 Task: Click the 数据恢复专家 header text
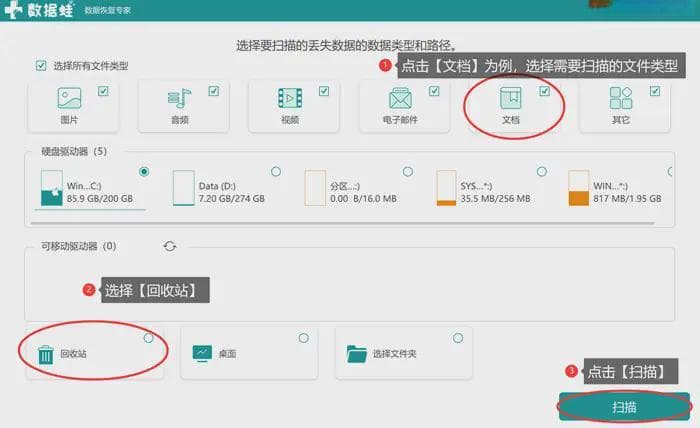[x=108, y=10]
